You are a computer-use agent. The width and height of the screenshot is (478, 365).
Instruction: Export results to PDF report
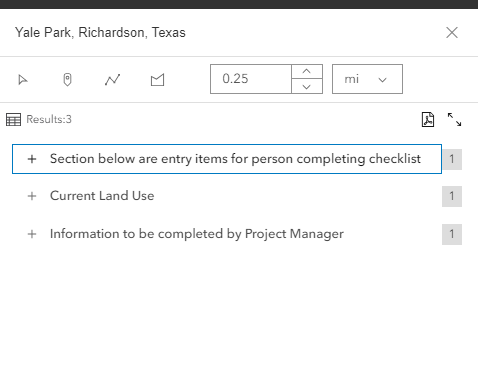(x=428, y=120)
